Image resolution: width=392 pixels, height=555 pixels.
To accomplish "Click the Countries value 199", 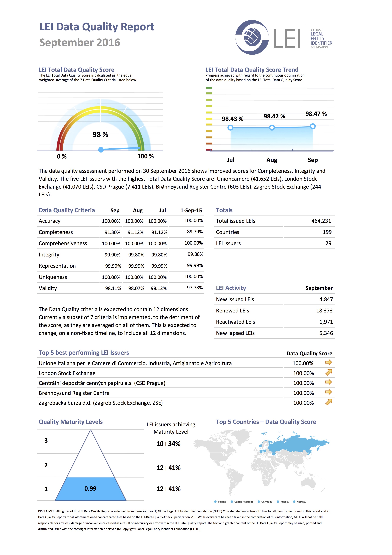I will pos(327,232).
